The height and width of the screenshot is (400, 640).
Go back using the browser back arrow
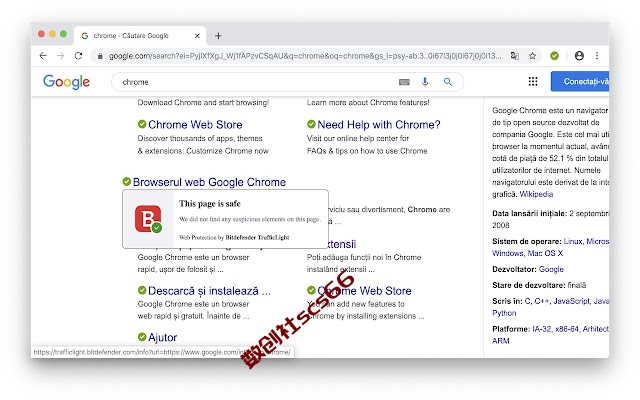(43, 56)
